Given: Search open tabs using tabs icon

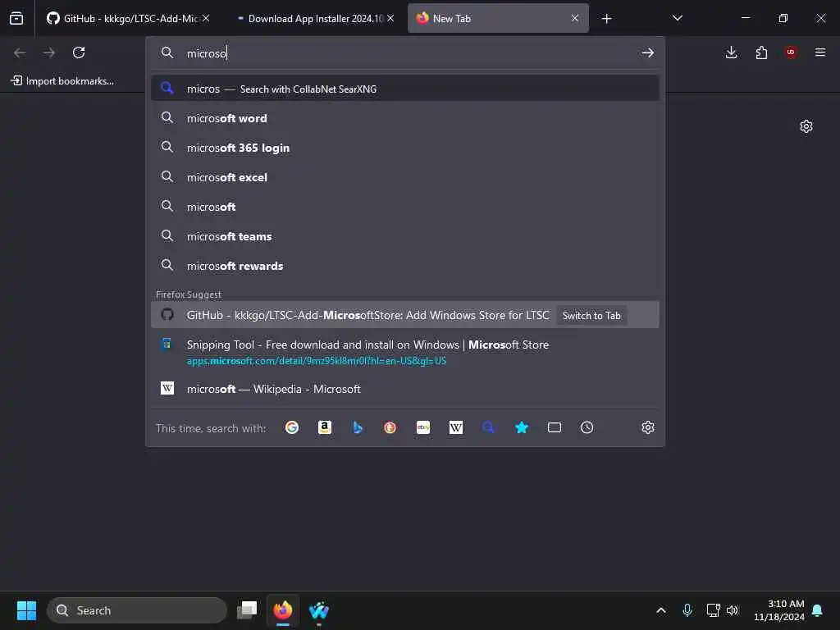Looking at the screenshot, I should tap(555, 427).
